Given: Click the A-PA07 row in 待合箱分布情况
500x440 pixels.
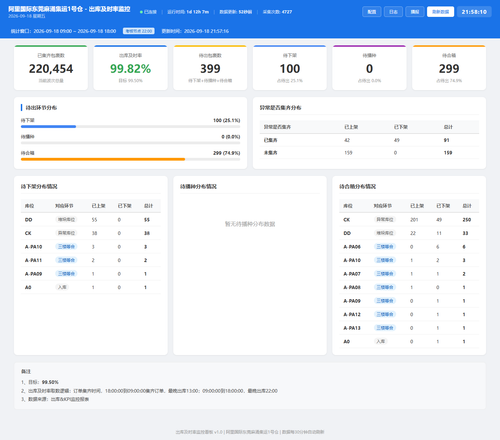Looking at the screenshot, I should [x=409, y=274].
